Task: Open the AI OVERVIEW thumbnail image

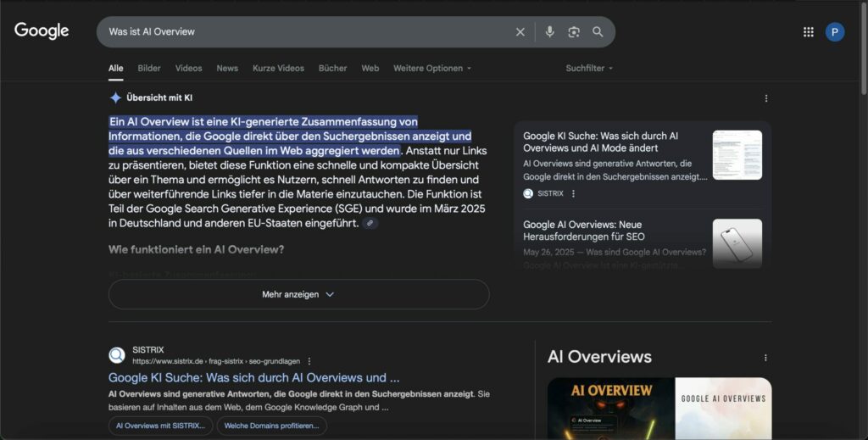Action: click(610, 409)
